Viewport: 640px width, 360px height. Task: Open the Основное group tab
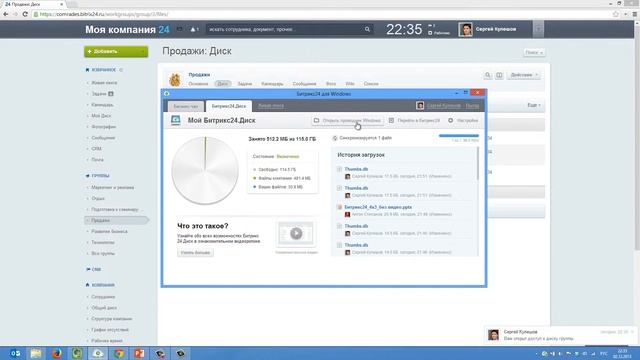coord(198,84)
